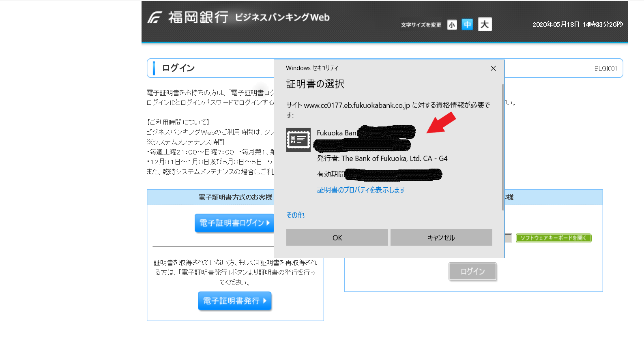Close the Windows Security dialog
The image size is (644, 362).
[493, 68]
